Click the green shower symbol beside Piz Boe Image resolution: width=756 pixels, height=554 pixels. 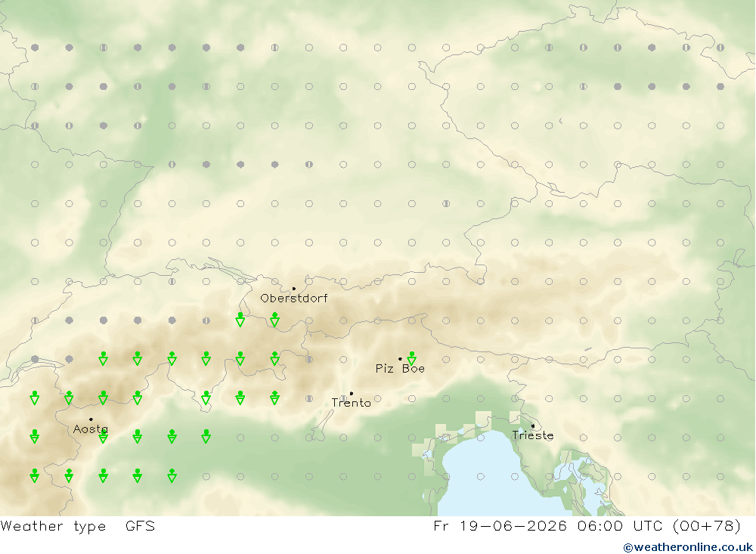click(412, 358)
